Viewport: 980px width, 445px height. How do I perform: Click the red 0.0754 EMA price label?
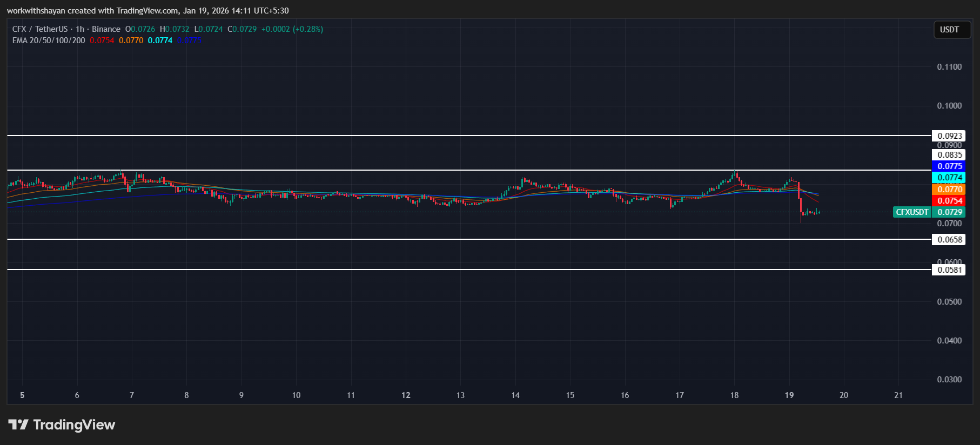coord(949,201)
